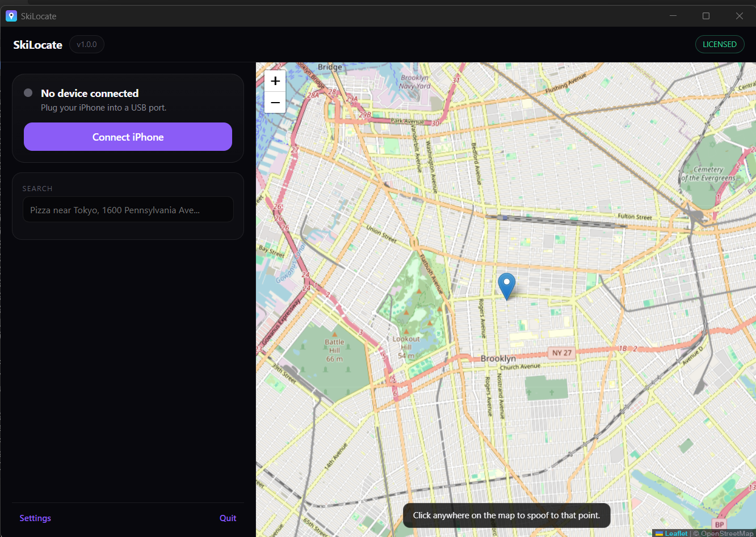
Task: Maximize the SkiLocate window
Action: 706,16
